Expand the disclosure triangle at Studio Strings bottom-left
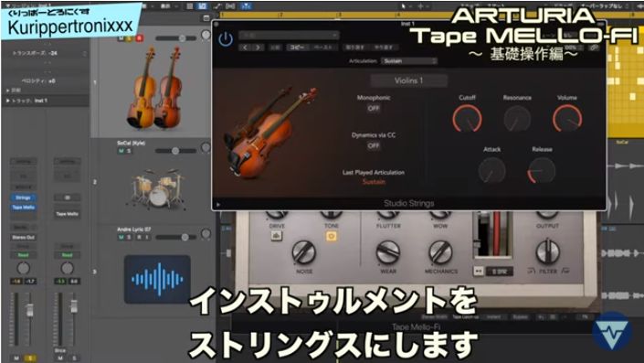 click(x=218, y=204)
